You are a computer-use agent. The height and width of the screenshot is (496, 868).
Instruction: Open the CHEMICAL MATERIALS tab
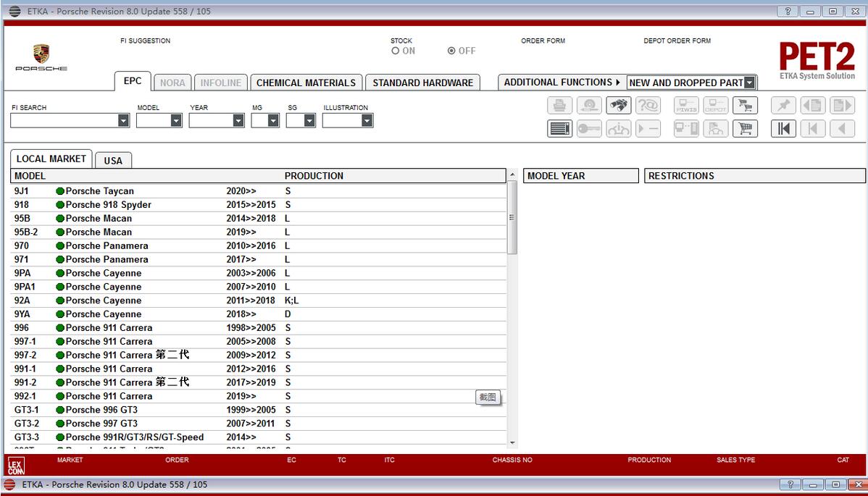(306, 83)
